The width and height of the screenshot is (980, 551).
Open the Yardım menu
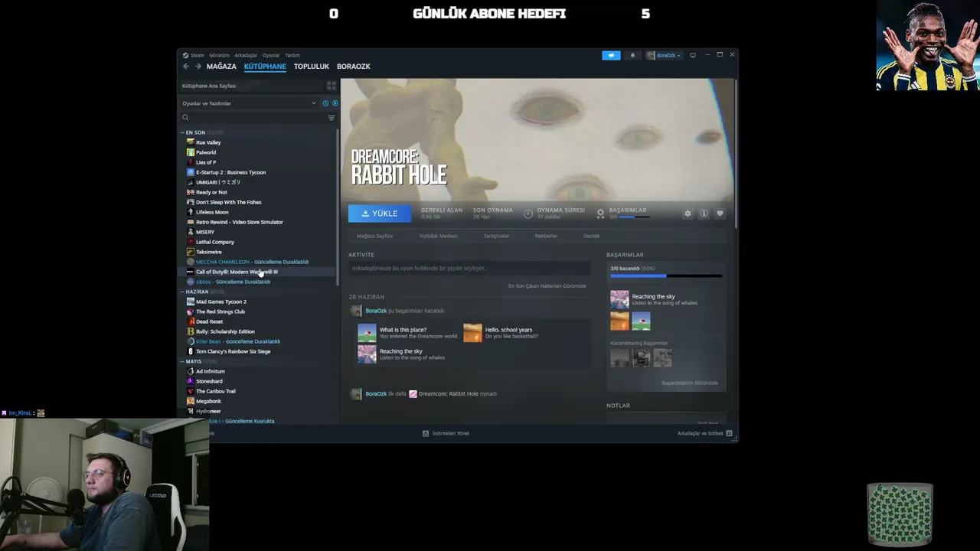(x=292, y=55)
